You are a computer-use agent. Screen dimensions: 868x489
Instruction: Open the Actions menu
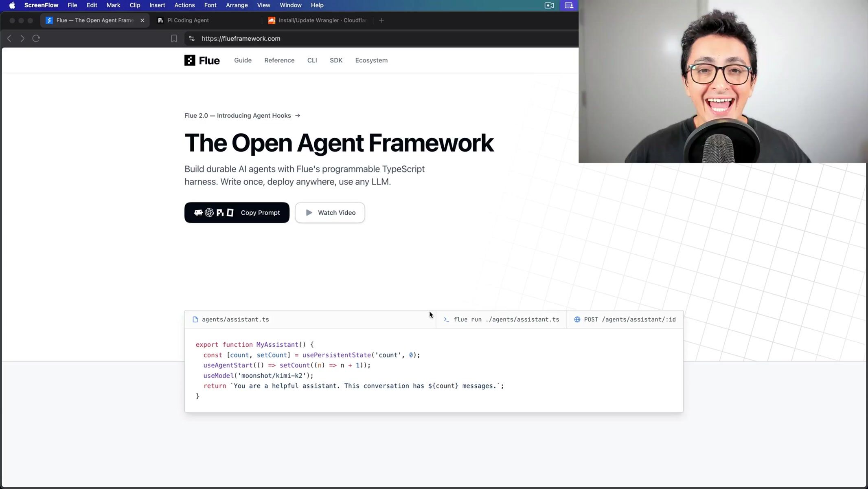pyautogui.click(x=184, y=5)
